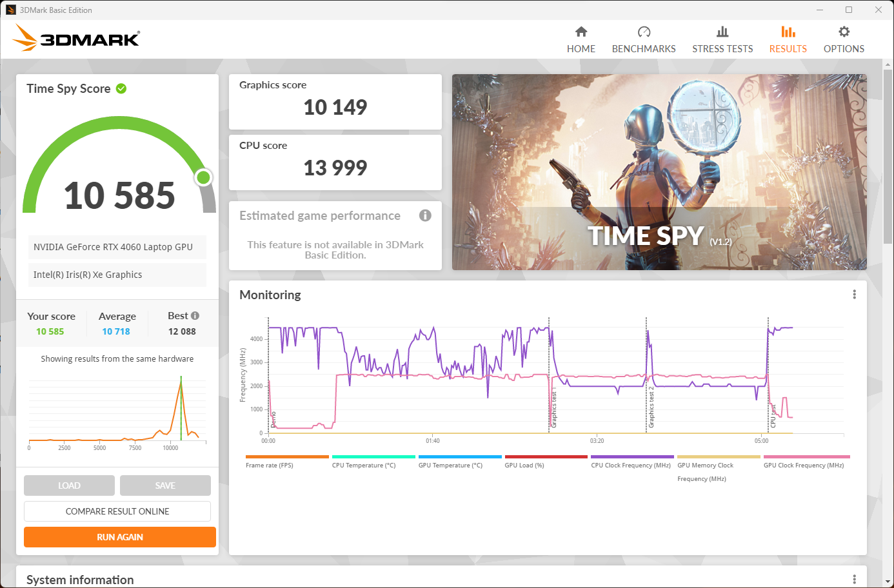Open the BENCHMARKS tab
The image size is (894, 588).
644,49
